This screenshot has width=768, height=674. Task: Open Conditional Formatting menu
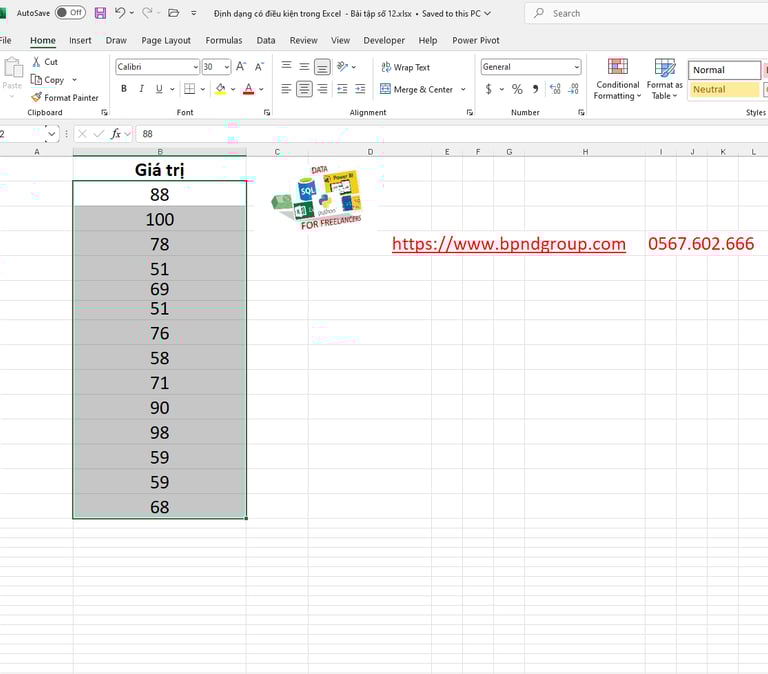(x=617, y=79)
